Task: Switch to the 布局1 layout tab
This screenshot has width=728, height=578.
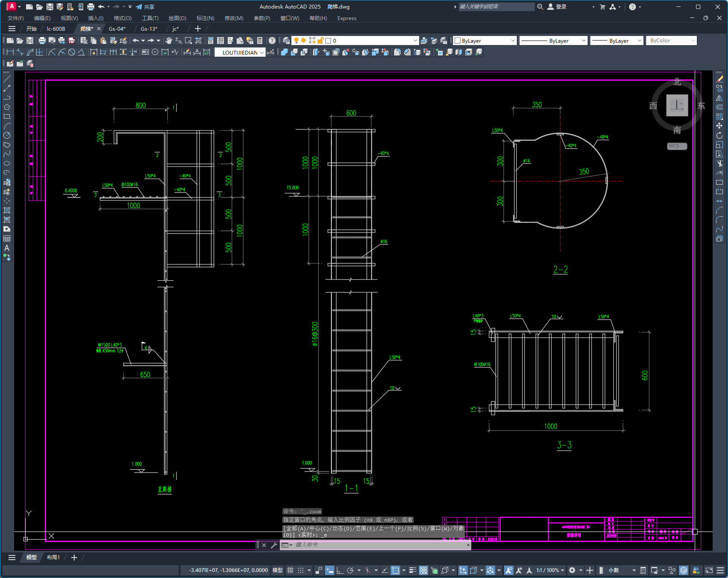Action: [53, 558]
